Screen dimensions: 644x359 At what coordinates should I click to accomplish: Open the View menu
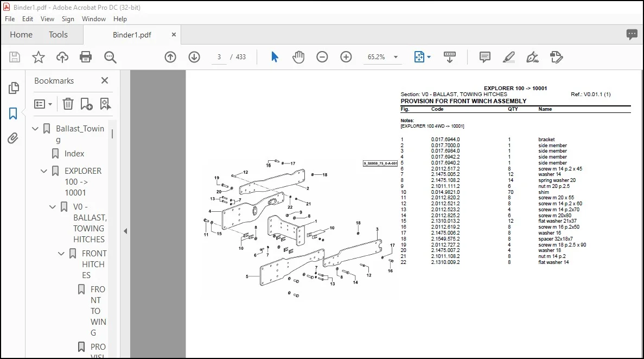[47, 19]
